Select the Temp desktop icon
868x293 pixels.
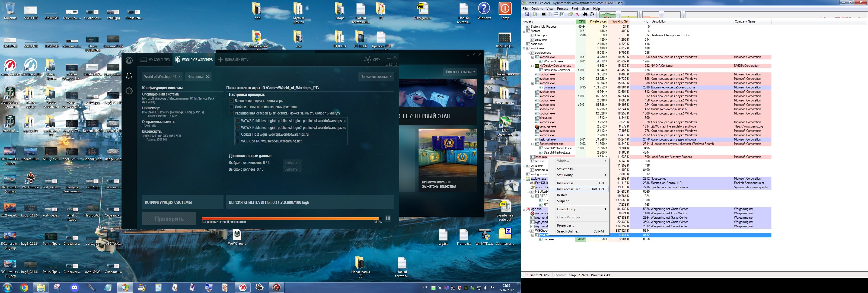click(x=505, y=11)
